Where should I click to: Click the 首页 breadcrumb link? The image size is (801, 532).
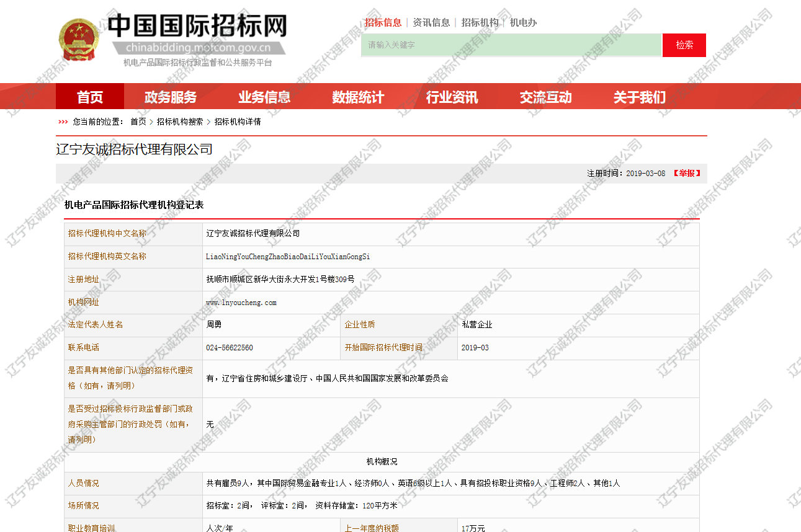138,122
